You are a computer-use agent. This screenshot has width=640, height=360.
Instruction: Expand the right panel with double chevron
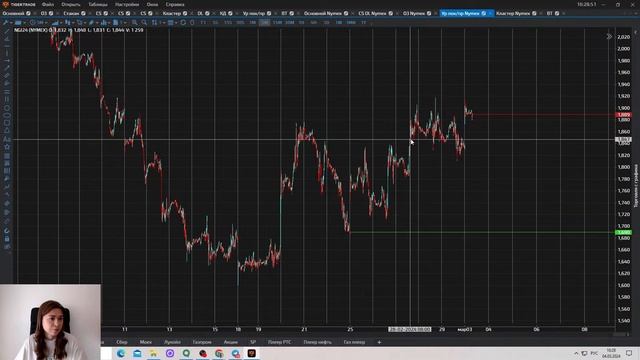tap(609, 36)
